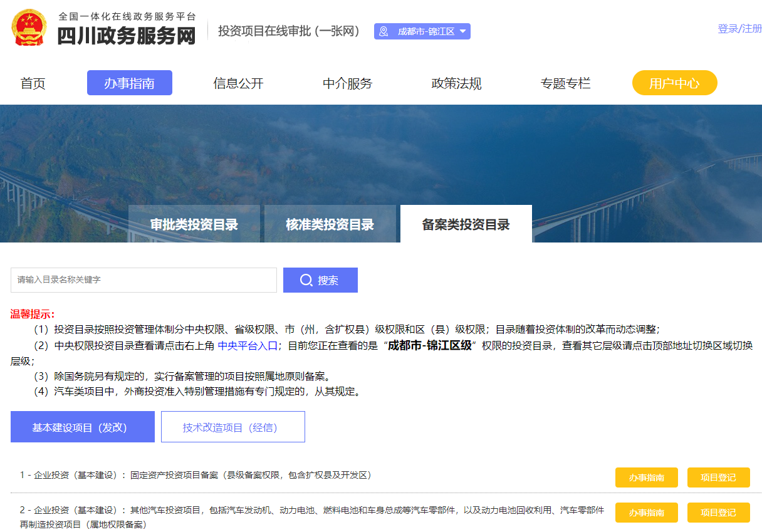Open 办事指南 for item 1 固定资产投资项目备案
762x532 pixels.
tap(645, 477)
